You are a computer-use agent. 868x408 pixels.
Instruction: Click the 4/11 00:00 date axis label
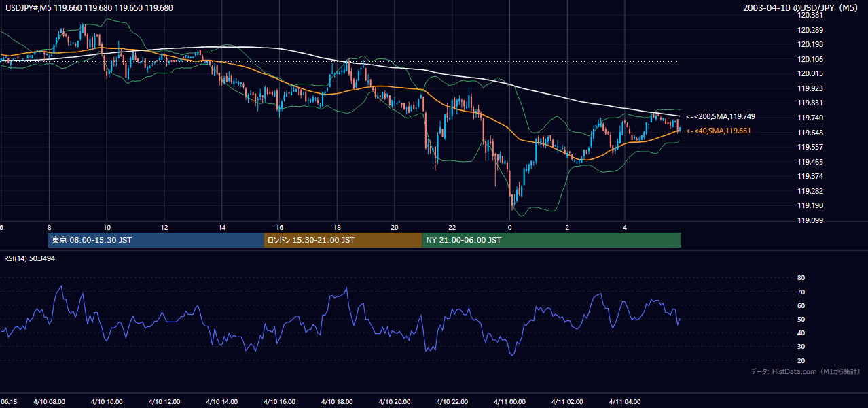tap(510, 401)
